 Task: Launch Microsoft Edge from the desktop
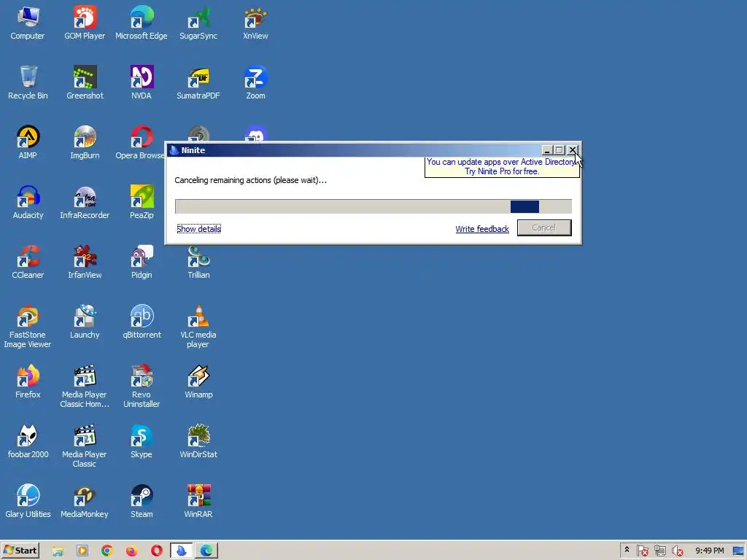[x=142, y=23]
